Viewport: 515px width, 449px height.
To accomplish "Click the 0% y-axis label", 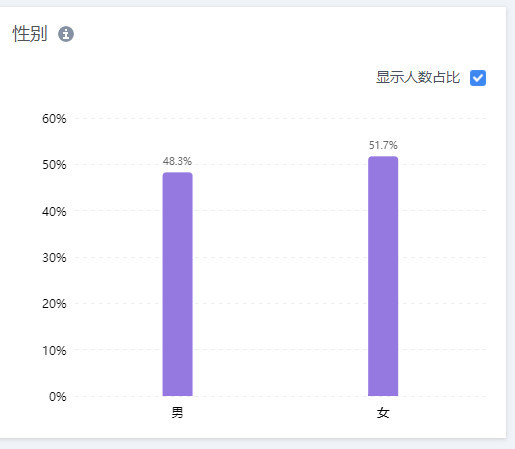I will tap(57, 397).
